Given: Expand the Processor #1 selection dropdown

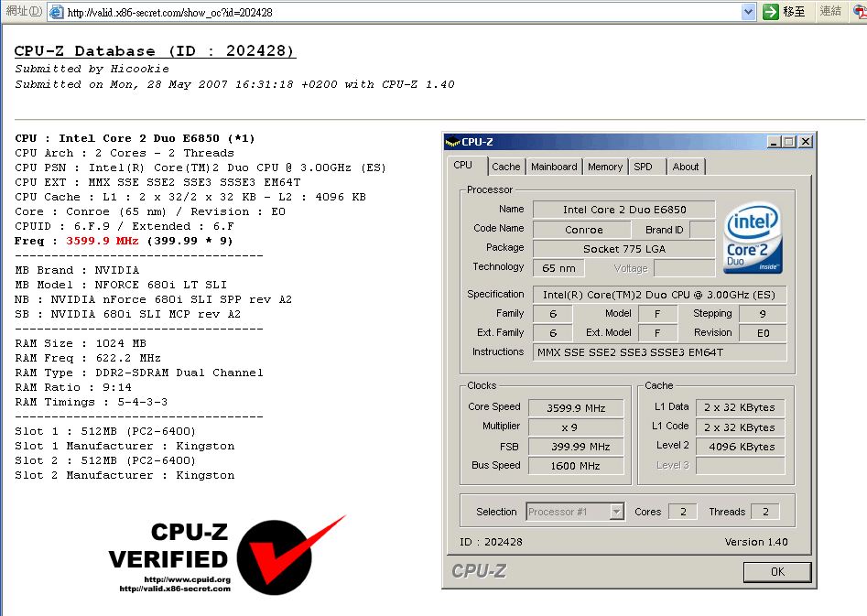Looking at the screenshot, I should tap(617, 512).
